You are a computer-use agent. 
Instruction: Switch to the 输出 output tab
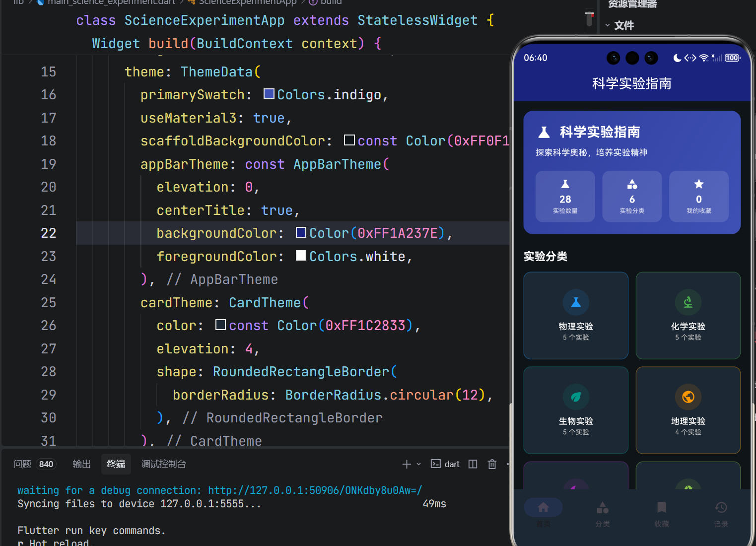point(82,464)
